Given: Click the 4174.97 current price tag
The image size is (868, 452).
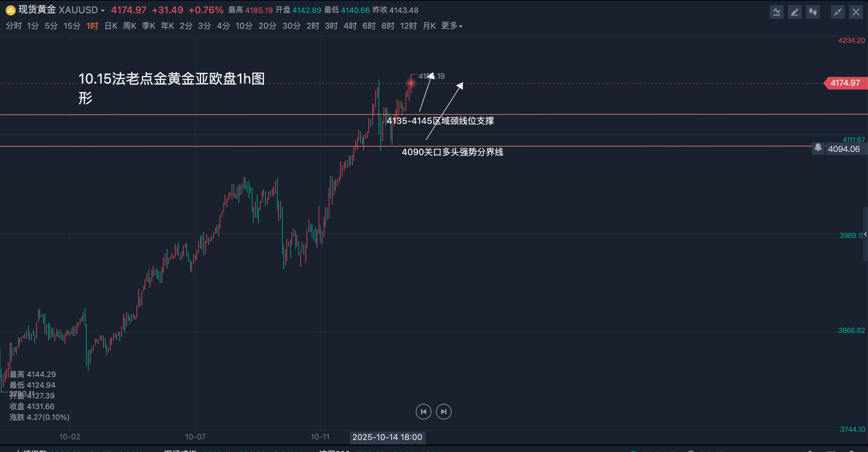Looking at the screenshot, I should coord(845,83).
